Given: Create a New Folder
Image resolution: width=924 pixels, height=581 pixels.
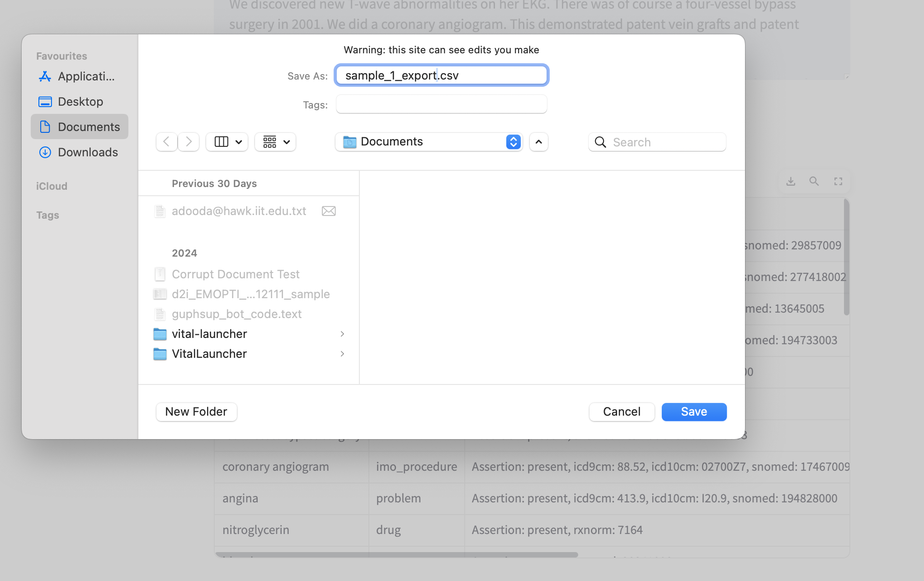Looking at the screenshot, I should [x=196, y=412].
